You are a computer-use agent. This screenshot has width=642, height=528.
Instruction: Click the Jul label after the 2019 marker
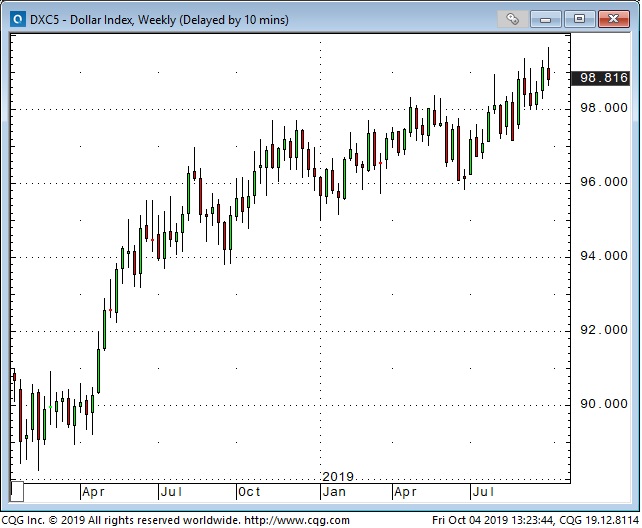coord(484,492)
